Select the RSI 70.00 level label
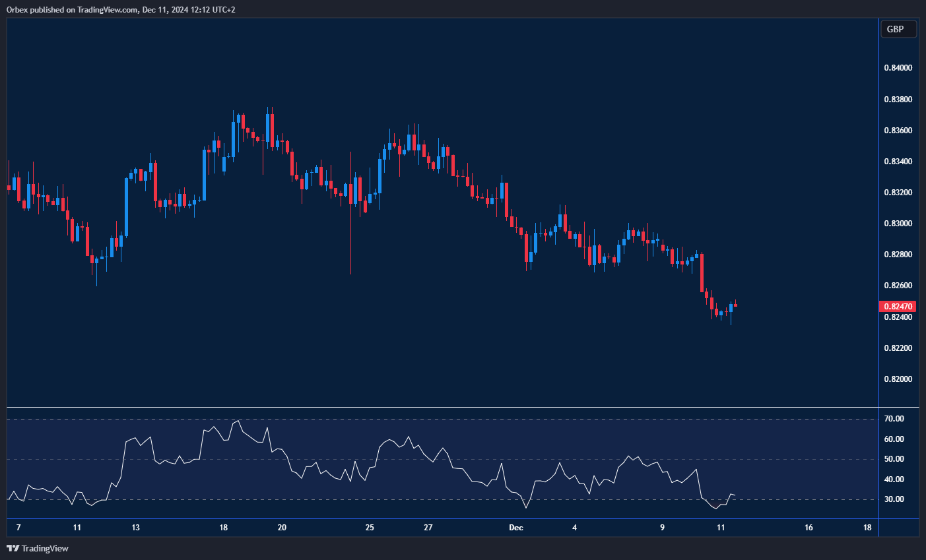 (x=894, y=419)
